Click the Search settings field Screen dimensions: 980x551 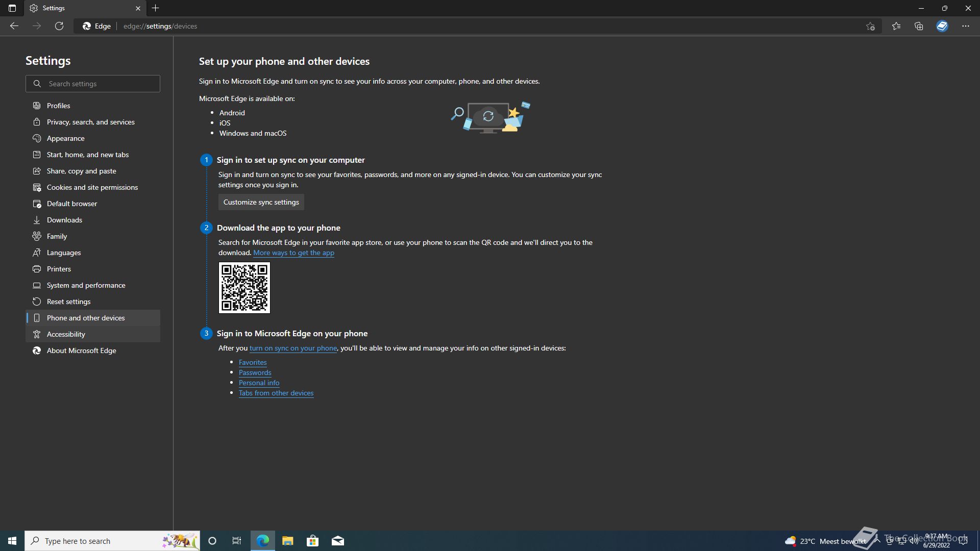pos(93,84)
